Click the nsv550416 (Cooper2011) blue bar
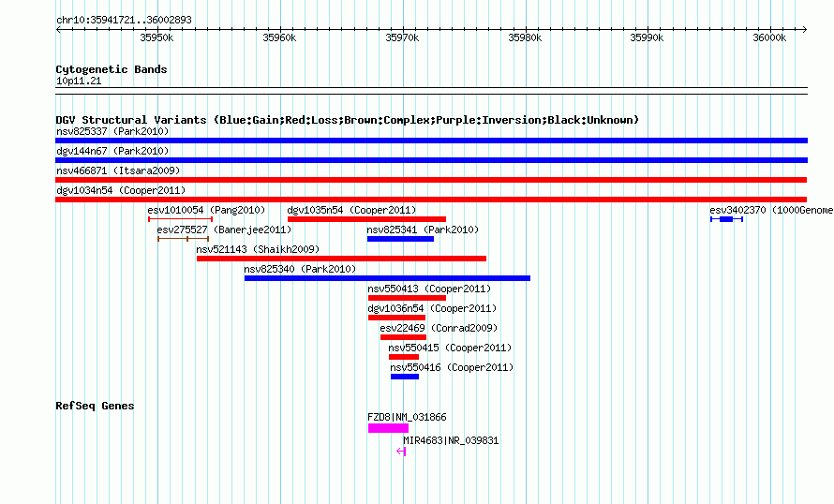 [405, 377]
